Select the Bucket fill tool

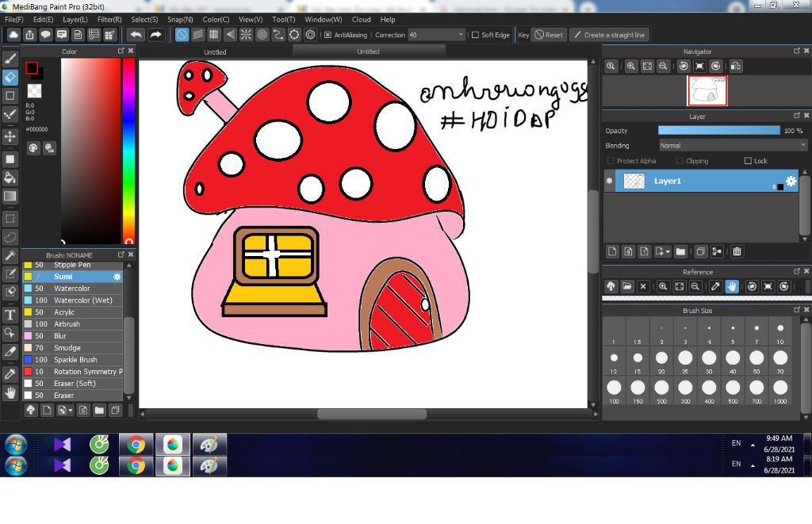coord(10,178)
